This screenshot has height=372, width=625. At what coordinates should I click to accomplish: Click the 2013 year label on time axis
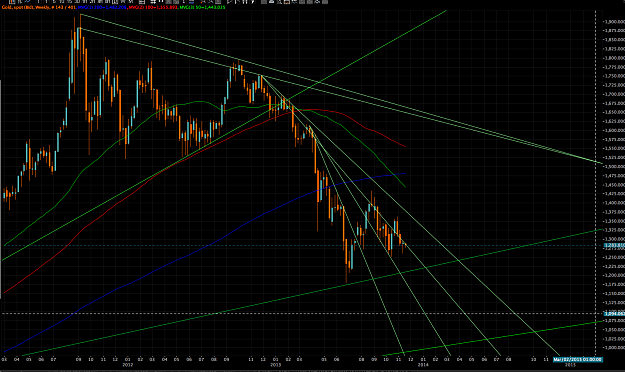coord(275,365)
